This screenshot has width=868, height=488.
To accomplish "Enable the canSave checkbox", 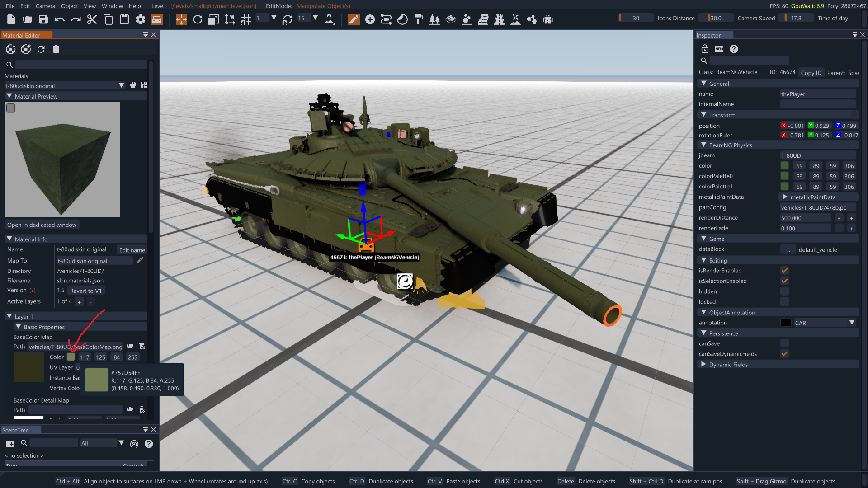I will (x=785, y=343).
